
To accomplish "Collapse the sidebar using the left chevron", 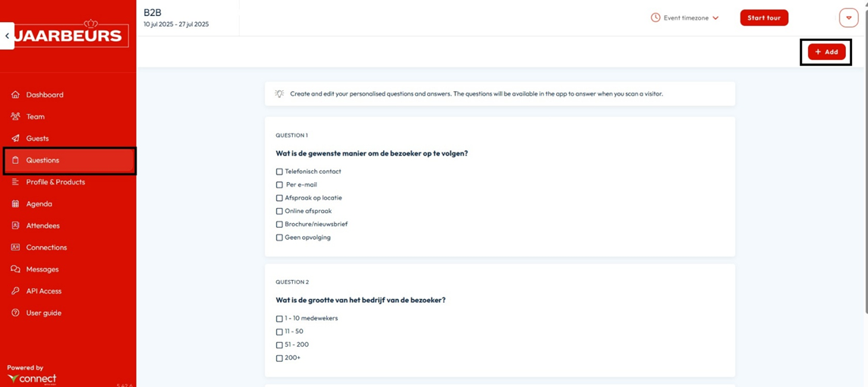I will 7,36.
